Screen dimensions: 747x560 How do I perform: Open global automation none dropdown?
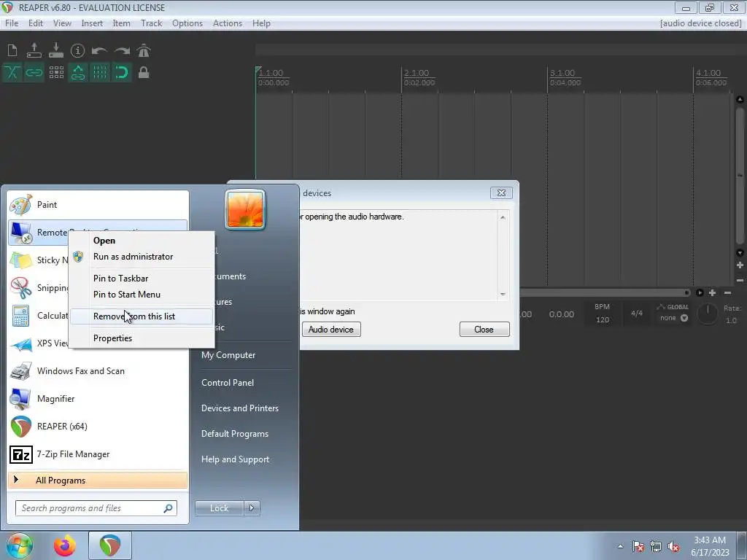(x=673, y=318)
